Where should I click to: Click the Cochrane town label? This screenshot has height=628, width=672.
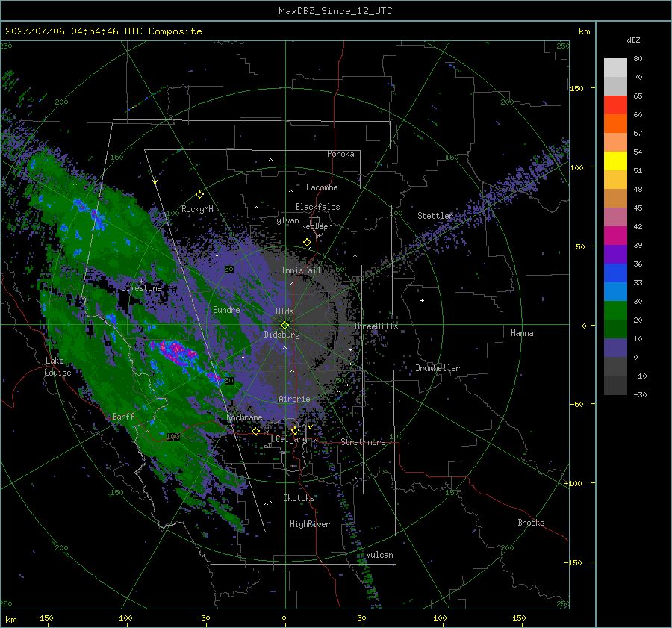(244, 417)
